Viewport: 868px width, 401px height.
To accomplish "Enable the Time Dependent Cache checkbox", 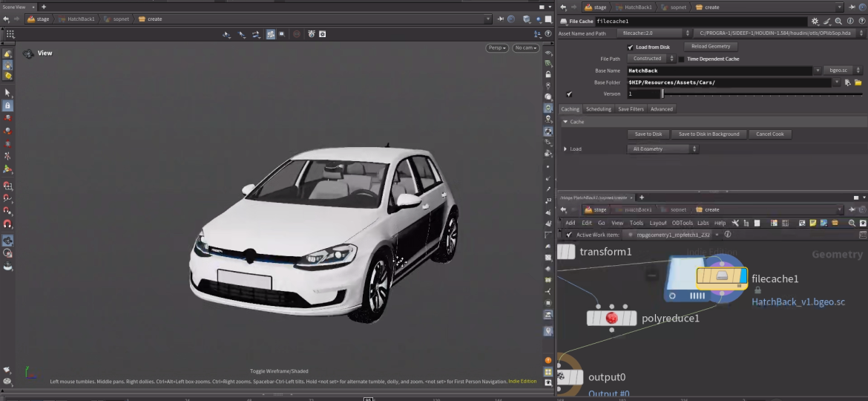I will (x=682, y=59).
